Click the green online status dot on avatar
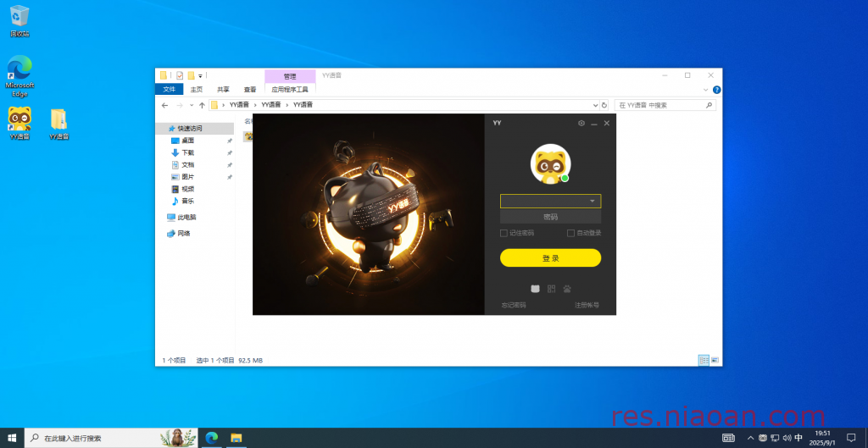Image resolution: width=868 pixels, height=448 pixels. coord(565,178)
